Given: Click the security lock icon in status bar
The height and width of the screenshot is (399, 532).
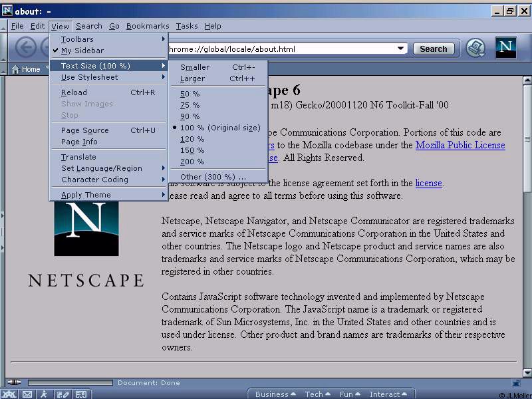Looking at the screenshot, I should point(516,383).
